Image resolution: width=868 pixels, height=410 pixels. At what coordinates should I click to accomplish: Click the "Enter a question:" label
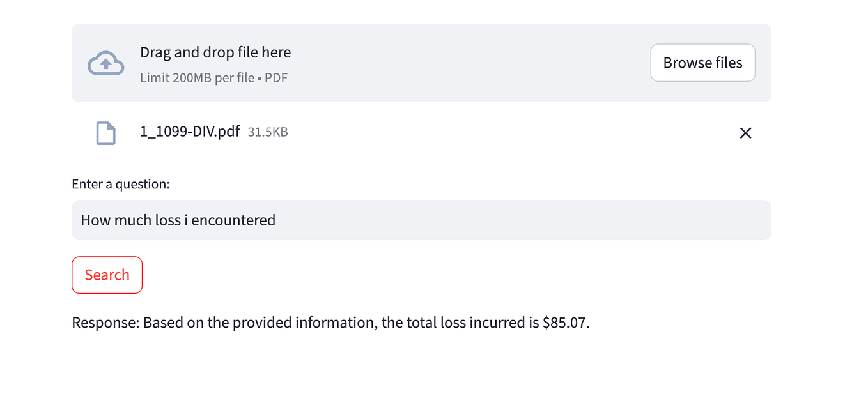coord(121,184)
